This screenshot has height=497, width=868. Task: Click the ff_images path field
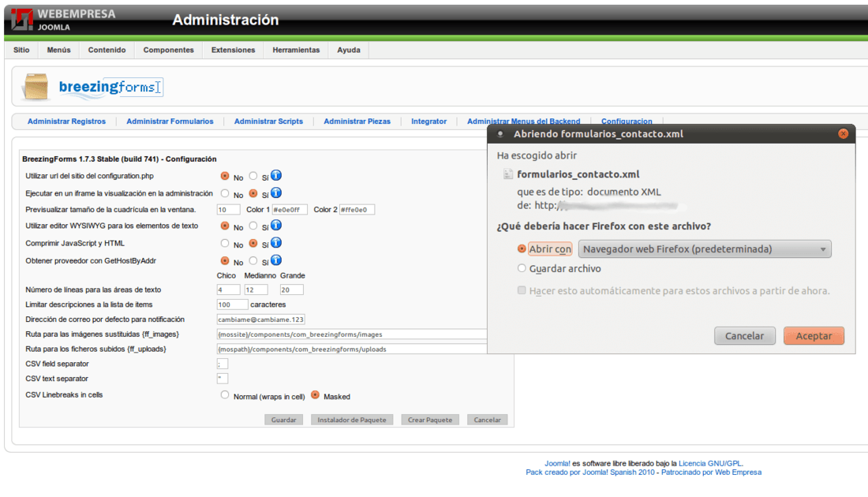click(x=352, y=334)
